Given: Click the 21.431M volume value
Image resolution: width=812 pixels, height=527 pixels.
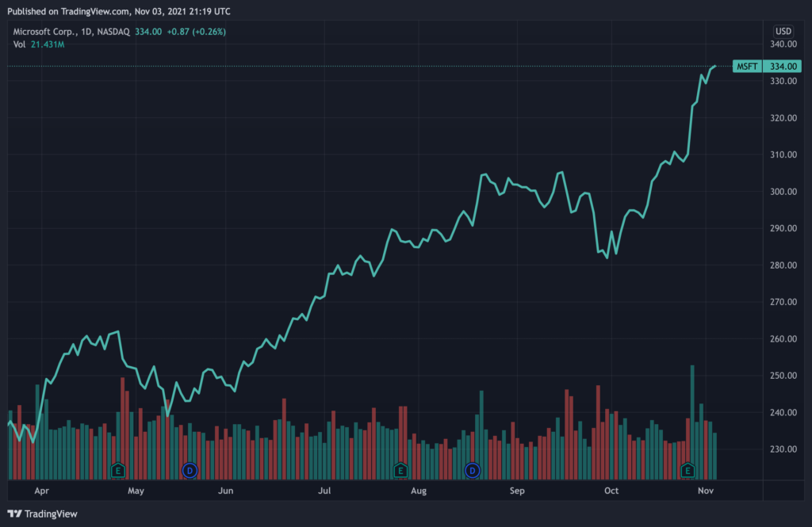Looking at the screenshot, I should [x=48, y=44].
